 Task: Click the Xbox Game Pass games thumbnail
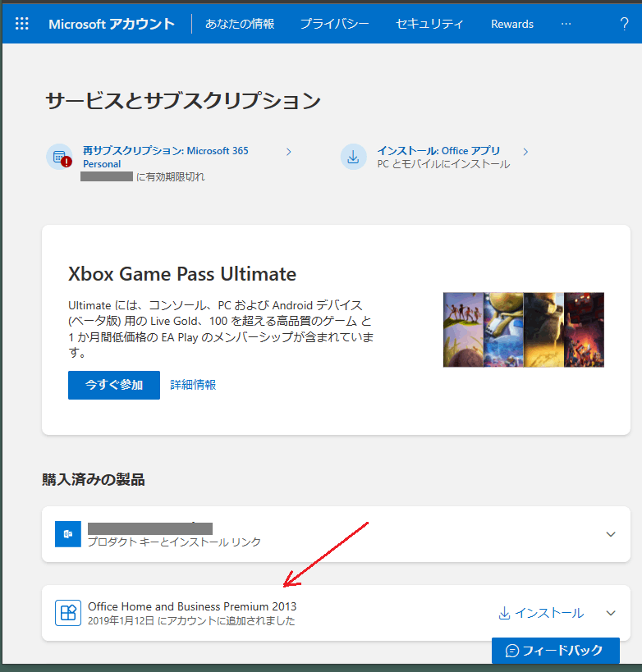[524, 330]
